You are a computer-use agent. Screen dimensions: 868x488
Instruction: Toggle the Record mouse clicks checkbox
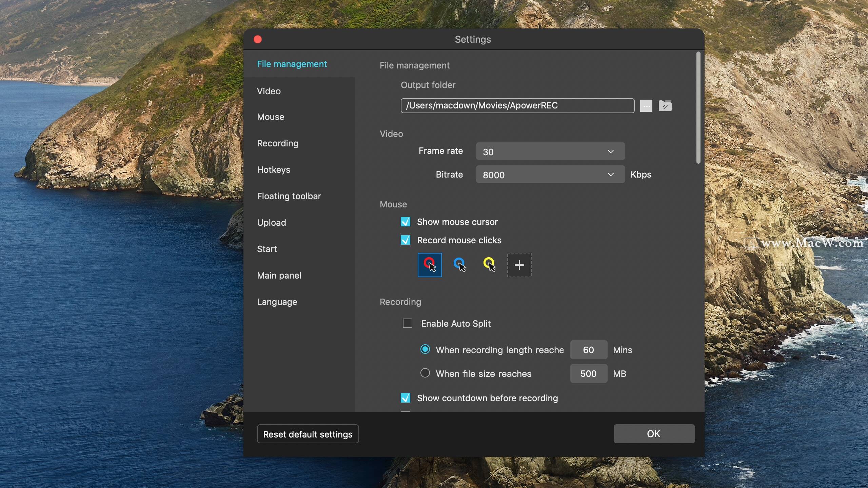pyautogui.click(x=406, y=240)
